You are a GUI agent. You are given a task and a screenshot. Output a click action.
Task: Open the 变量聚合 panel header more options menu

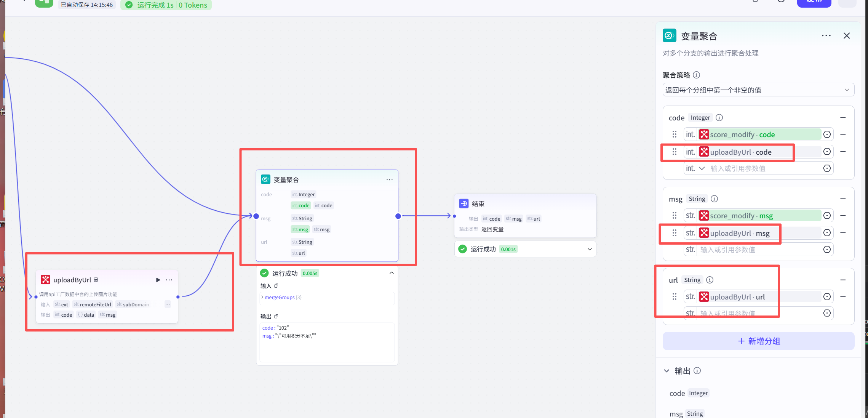(x=826, y=36)
